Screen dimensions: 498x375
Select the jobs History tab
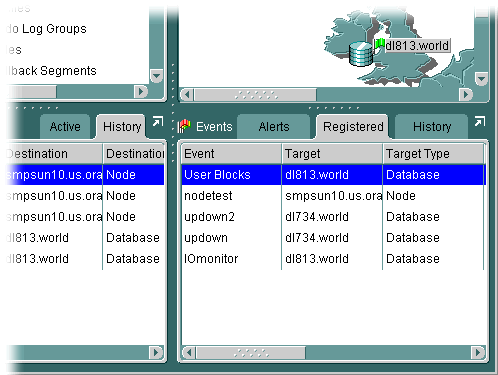[122, 127]
